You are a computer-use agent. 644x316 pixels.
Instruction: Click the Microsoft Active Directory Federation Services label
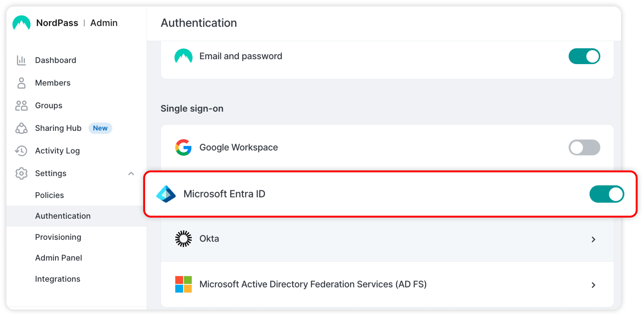click(313, 284)
